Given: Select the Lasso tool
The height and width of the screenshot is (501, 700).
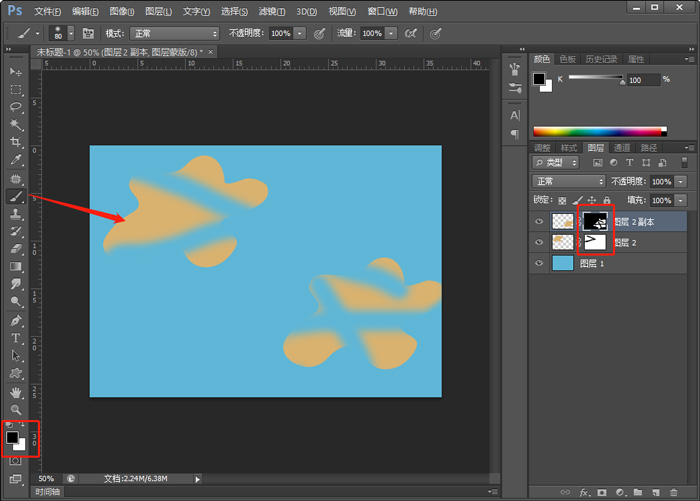Looking at the screenshot, I should (15, 107).
